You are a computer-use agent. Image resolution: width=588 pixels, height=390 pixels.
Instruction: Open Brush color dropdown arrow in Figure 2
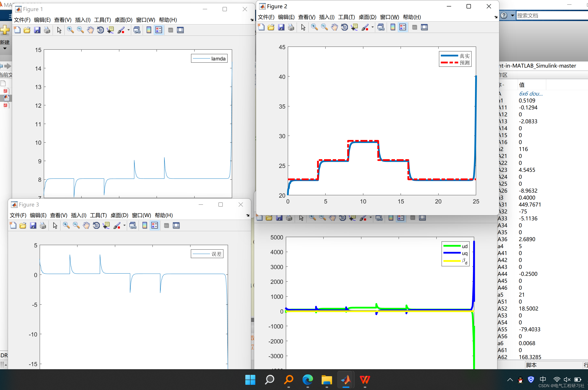pyautogui.click(x=372, y=27)
